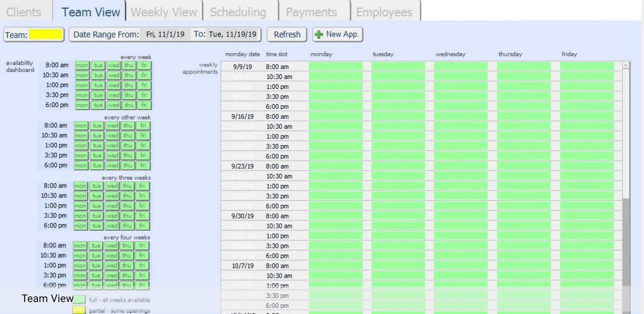Toggle every week 1:00 pm wed slot

click(114, 85)
